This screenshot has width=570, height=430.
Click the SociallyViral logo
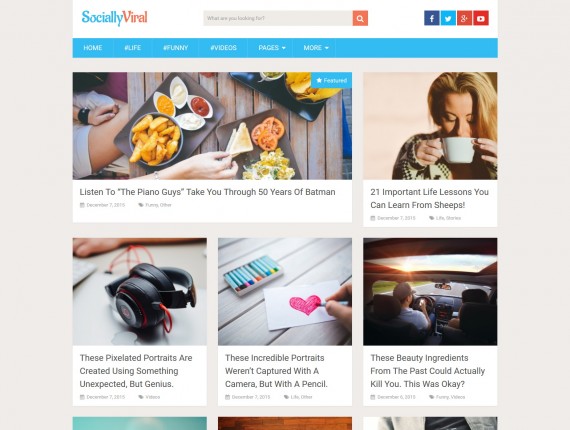pyautogui.click(x=114, y=18)
